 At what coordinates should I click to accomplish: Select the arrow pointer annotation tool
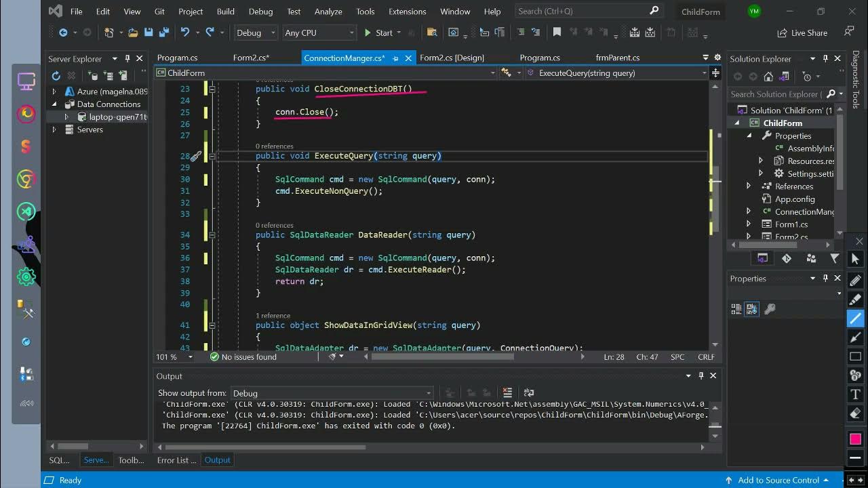[855, 260]
